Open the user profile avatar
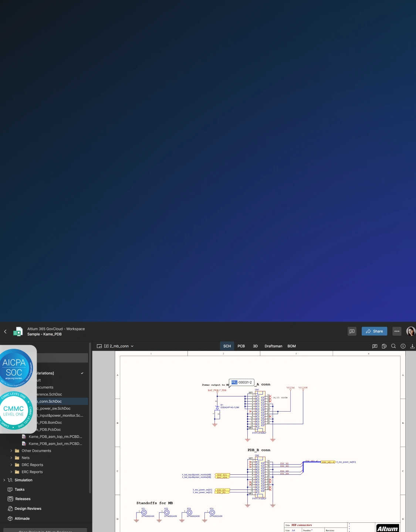 410,331
